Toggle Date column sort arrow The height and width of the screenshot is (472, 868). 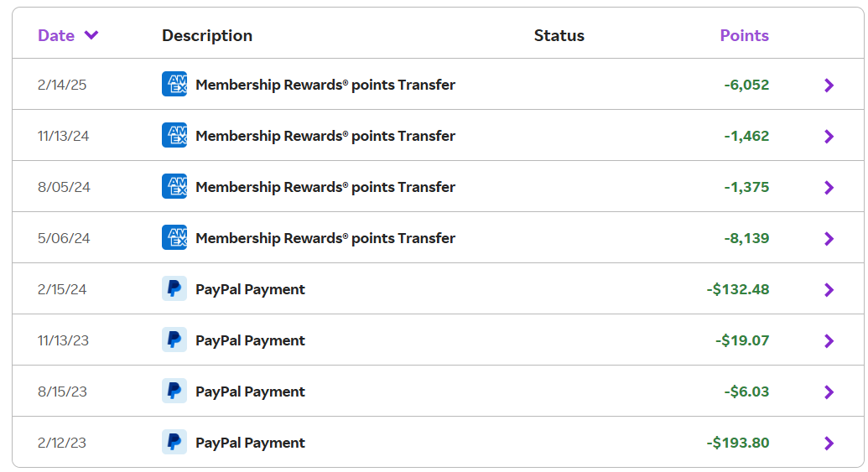pyautogui.click(x=91, y=35)
